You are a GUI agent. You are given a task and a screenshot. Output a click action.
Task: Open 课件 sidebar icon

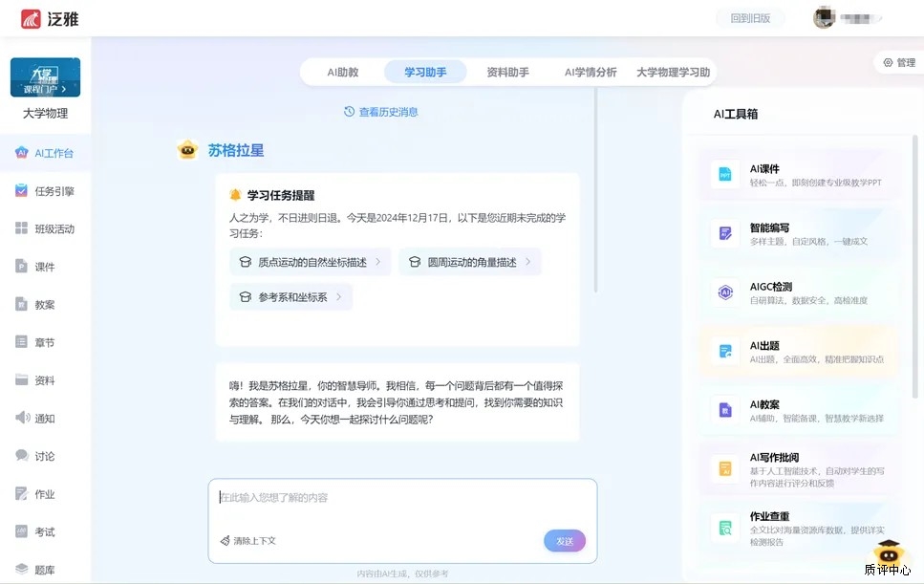point(22,267)
